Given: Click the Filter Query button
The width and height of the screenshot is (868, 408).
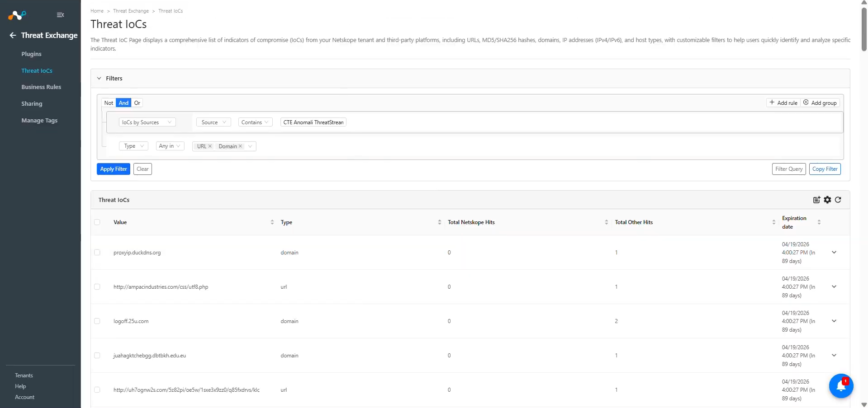Looking at the screenshot, I should coord(789,169).
